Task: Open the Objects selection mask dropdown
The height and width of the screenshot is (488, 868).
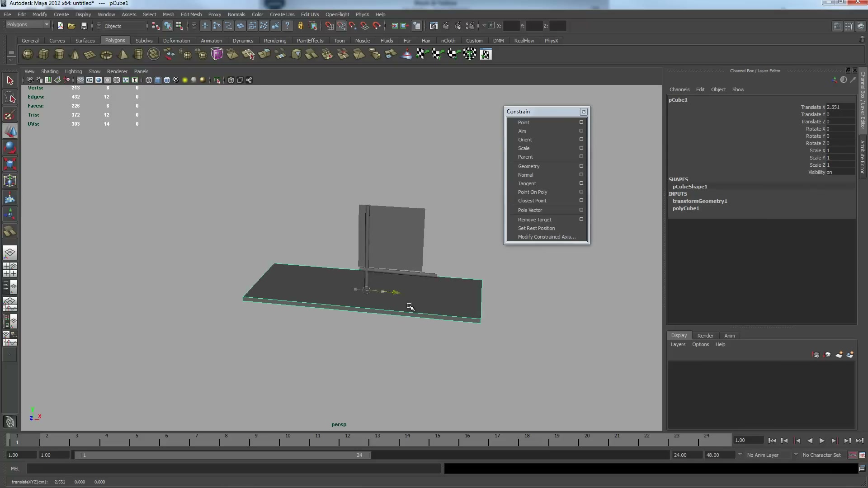Action: pos(99,26)
